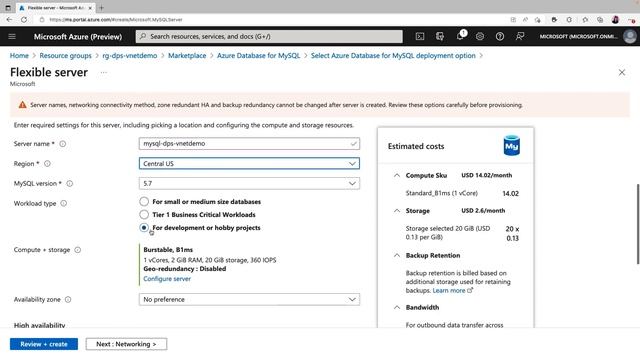Click the info icon beside Compute + storage
Image resolution: width=640 pixels, height=360 pixels.
click(x=78, y=250)
